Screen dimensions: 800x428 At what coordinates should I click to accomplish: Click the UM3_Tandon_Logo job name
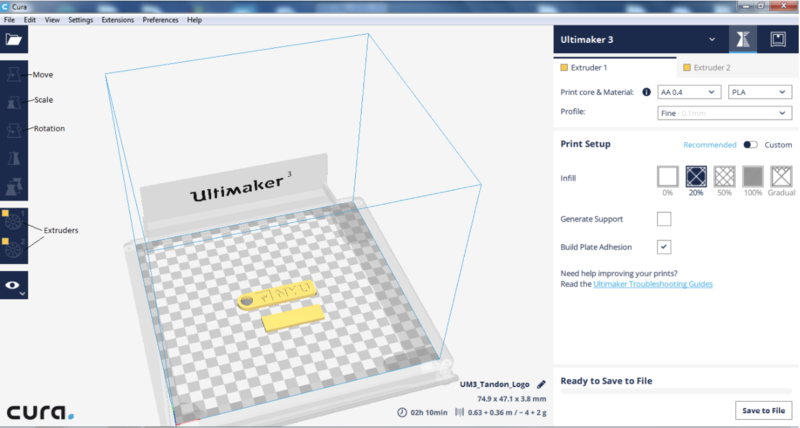point(494,385)
